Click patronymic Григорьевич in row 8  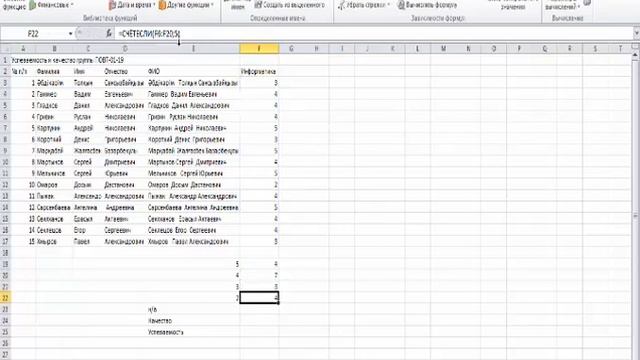[x=125, y=139]
